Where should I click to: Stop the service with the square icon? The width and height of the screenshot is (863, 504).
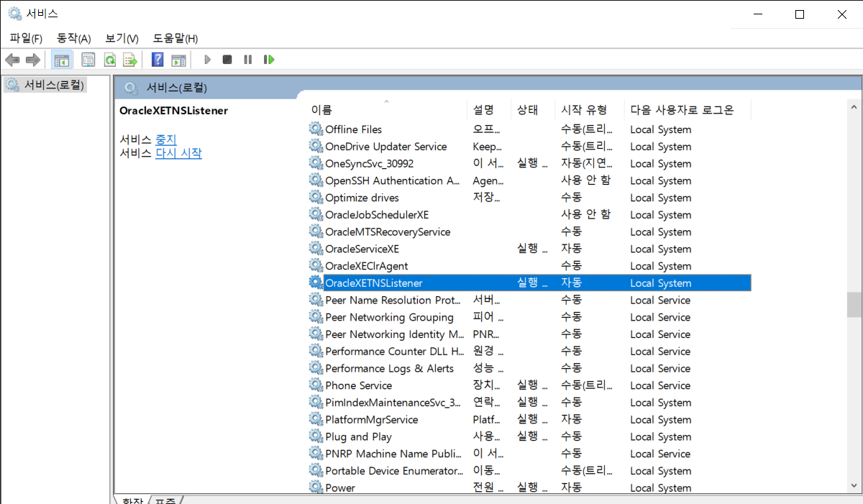pyautogui.click(x=227, y=60)
